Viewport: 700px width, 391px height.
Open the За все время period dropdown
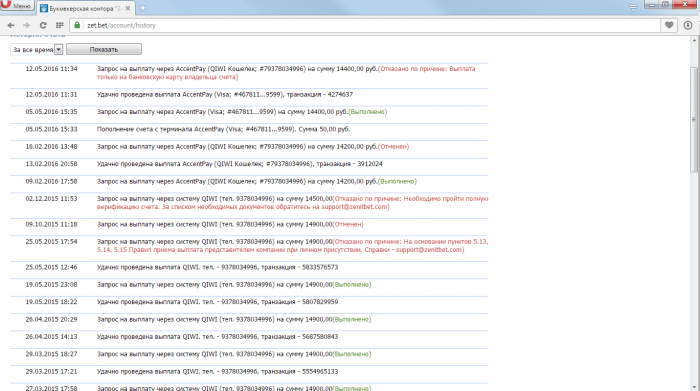[37, 50]
